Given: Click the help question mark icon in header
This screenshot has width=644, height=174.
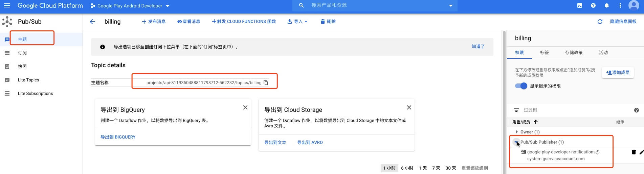Looking at the screenshot, I should (593, 5).
